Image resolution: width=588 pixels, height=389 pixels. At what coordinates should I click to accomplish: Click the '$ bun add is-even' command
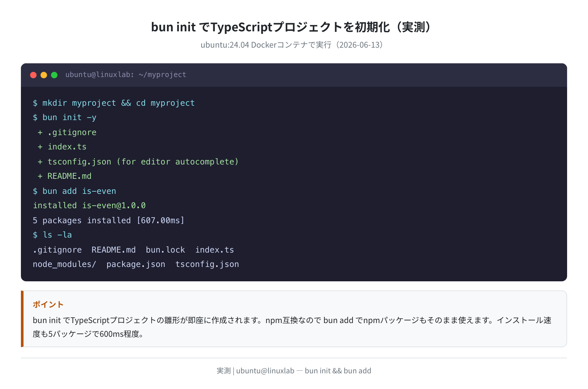pyautogui.click(x=74, y=191)
